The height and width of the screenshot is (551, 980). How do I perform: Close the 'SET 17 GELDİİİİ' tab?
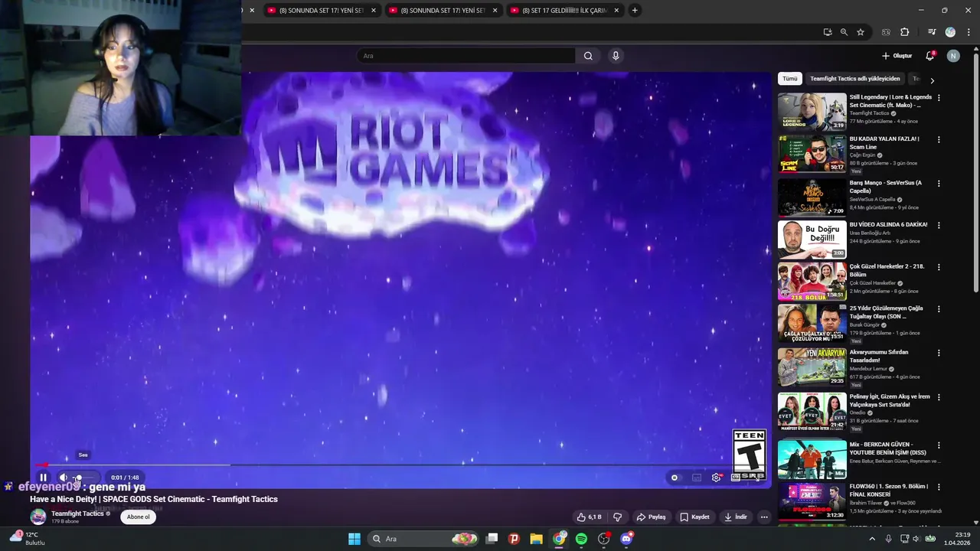click(616, 11)
